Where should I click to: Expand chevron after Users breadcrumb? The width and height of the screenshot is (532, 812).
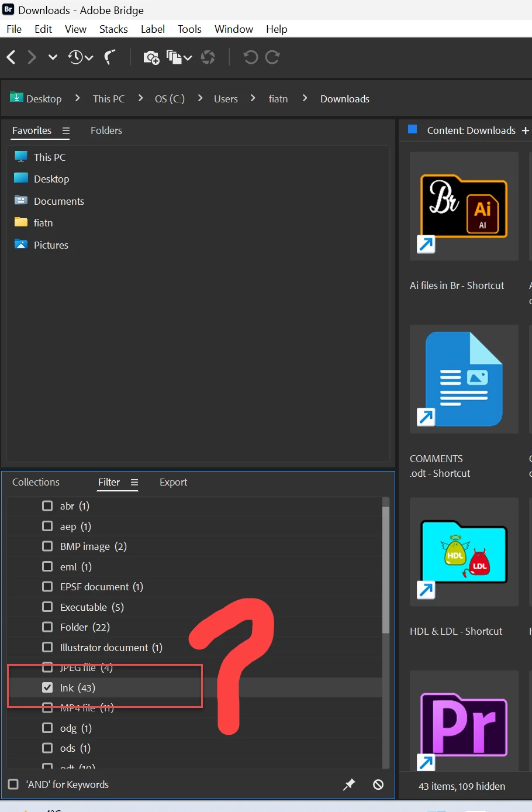(253, 98)
